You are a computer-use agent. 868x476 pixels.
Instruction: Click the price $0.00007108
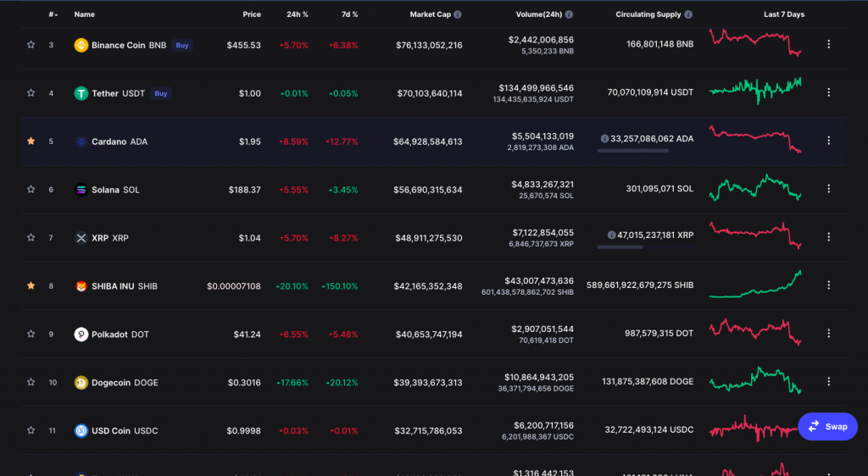coord(234,285)
